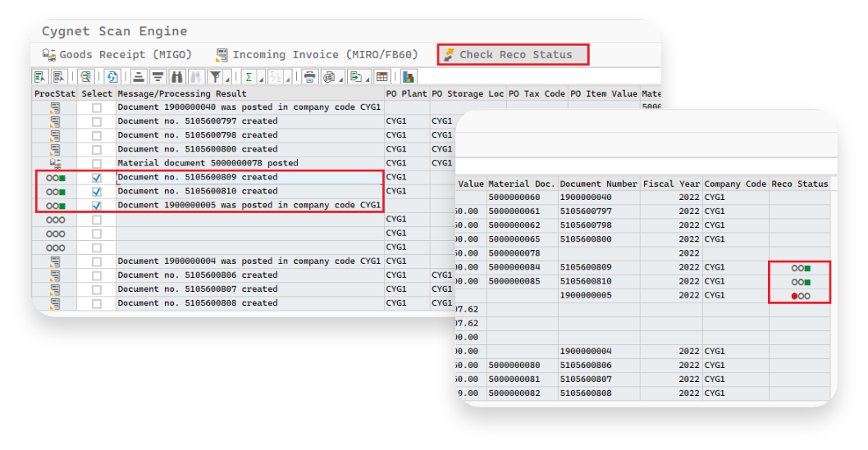Click the Select column header
Screen dimensions: 868x450
click(96, 93)
